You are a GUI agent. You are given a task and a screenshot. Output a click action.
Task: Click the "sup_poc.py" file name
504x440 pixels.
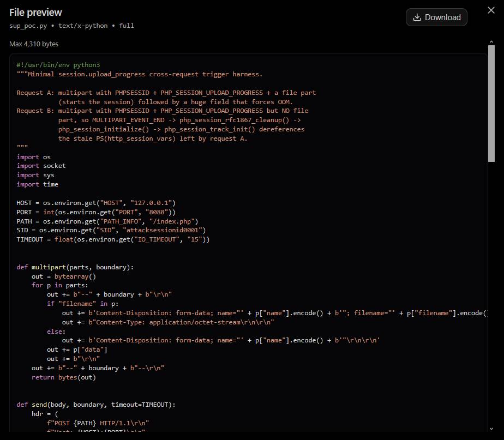[28, 26]
